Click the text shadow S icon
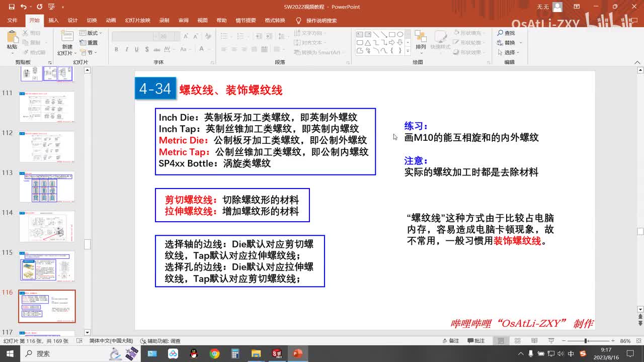The height and width of the screenshot is (362, 644). click(x=146, y=49)
